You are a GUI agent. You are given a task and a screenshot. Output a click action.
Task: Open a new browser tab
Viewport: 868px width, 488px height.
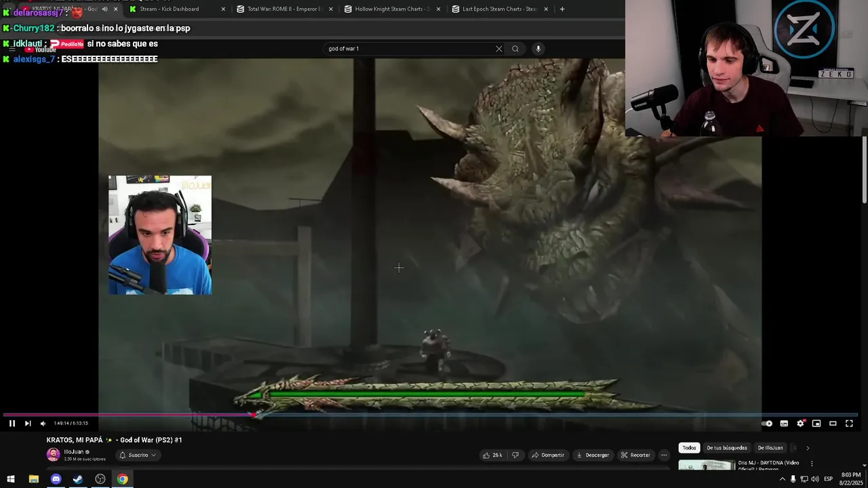tap(562, 9)
